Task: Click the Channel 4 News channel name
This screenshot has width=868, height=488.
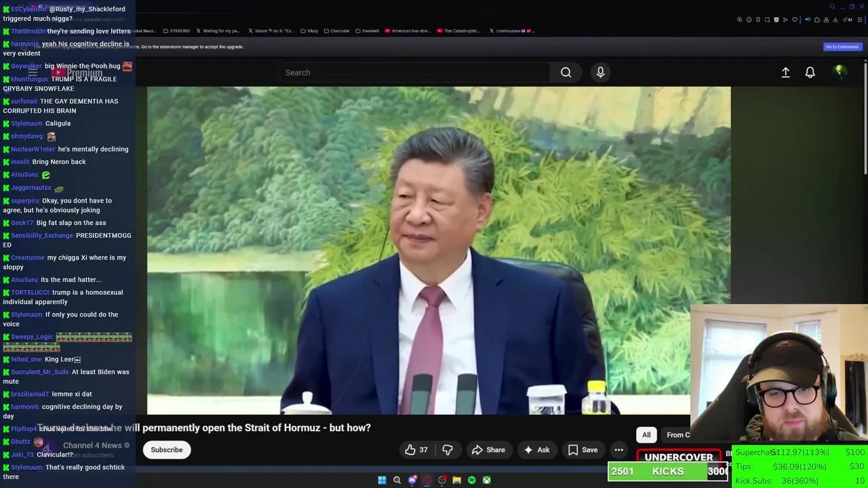Action: click(x=92, y=445)
